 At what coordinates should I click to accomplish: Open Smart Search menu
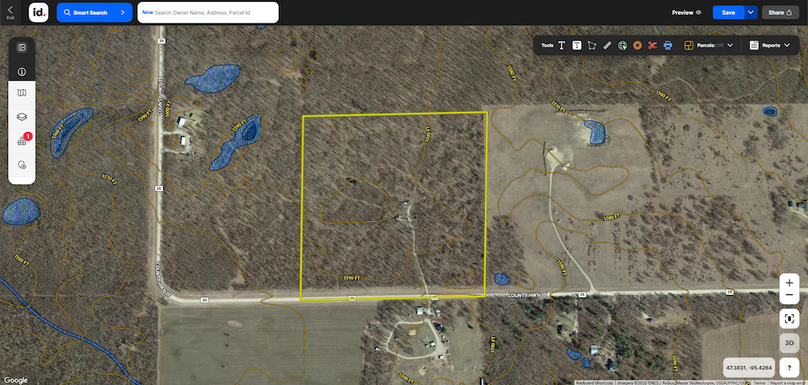[x=94, y=12]
